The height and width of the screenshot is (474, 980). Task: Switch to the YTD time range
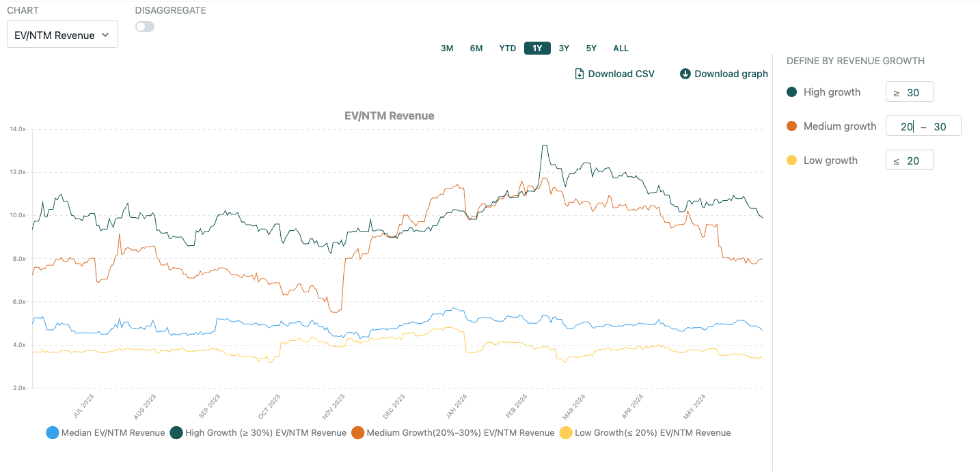[x=507, y=48]
